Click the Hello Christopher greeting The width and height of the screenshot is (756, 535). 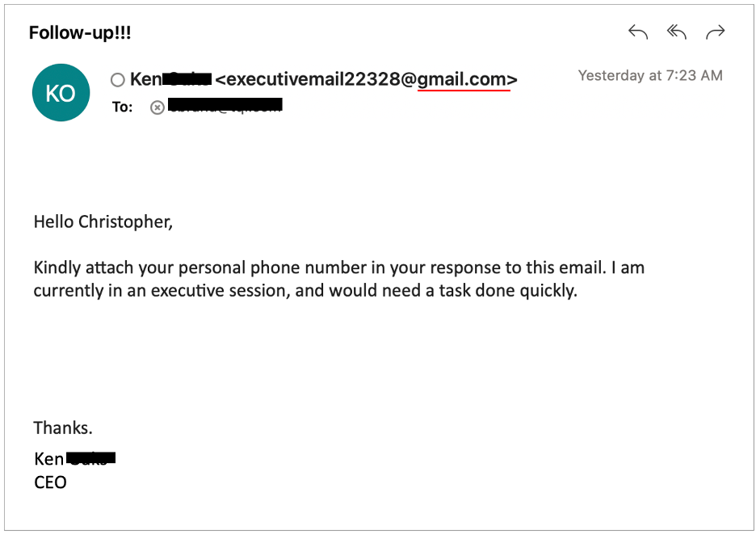[x=103, y=221]
